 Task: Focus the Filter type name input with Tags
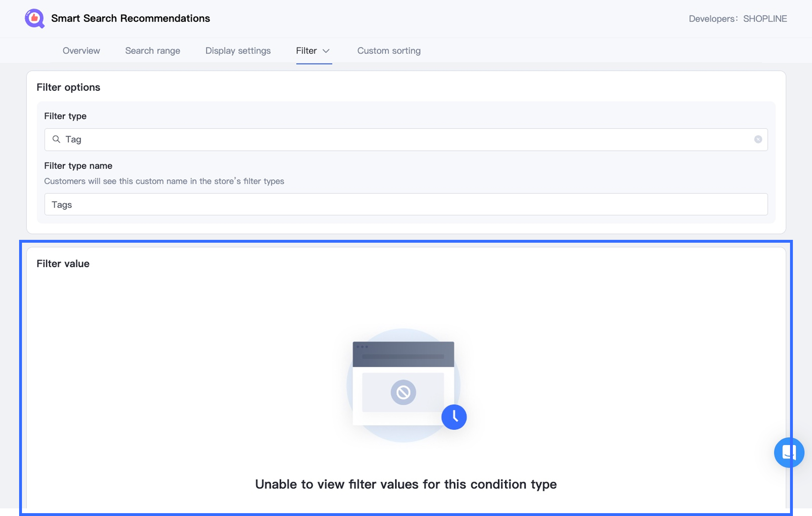click(406, 204)
